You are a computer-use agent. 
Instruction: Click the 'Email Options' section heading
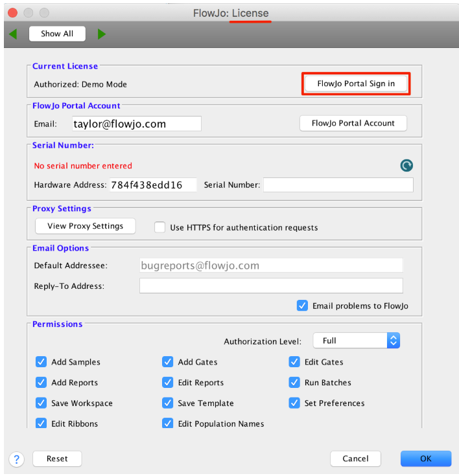60,248
